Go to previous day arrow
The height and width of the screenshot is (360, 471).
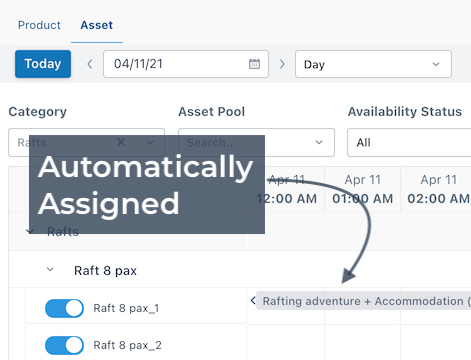[89, 64]
